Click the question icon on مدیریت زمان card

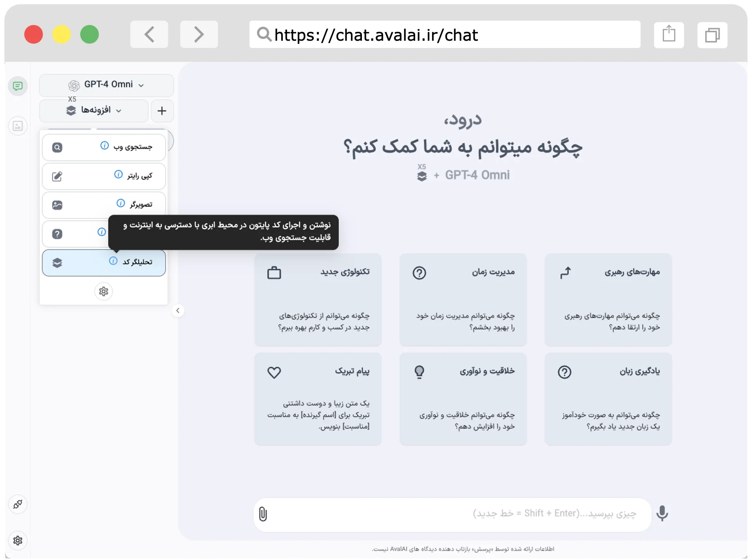tap(419, 273)
